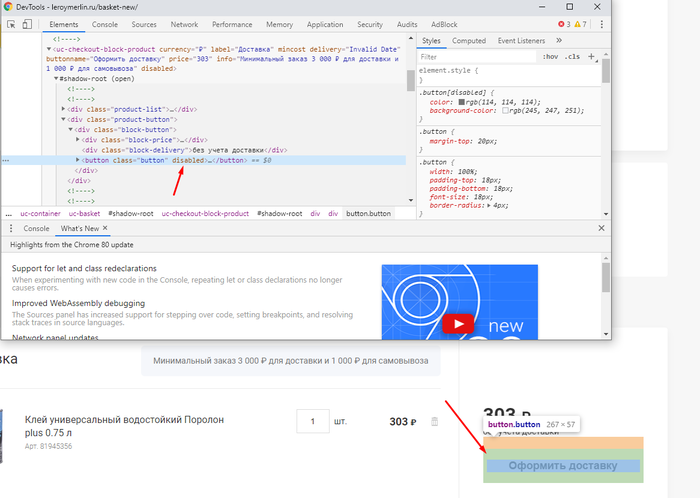Click the Оформить доставку button

click(561, 465)
